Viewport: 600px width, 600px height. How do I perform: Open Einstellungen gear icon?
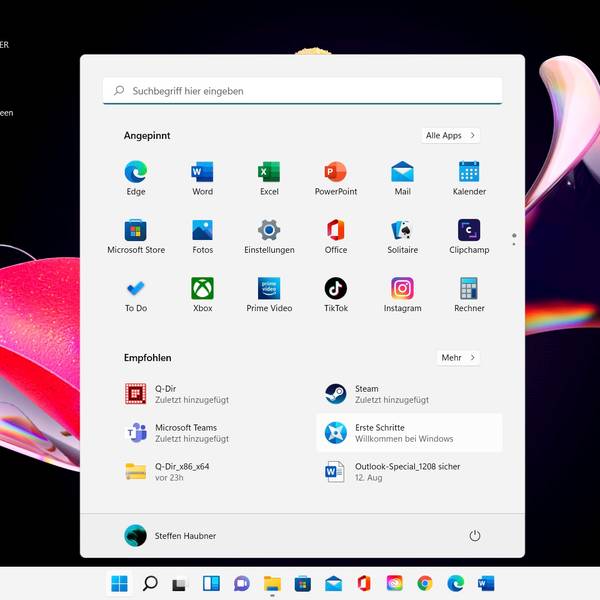pyautogui.click(x=269, y=236)
